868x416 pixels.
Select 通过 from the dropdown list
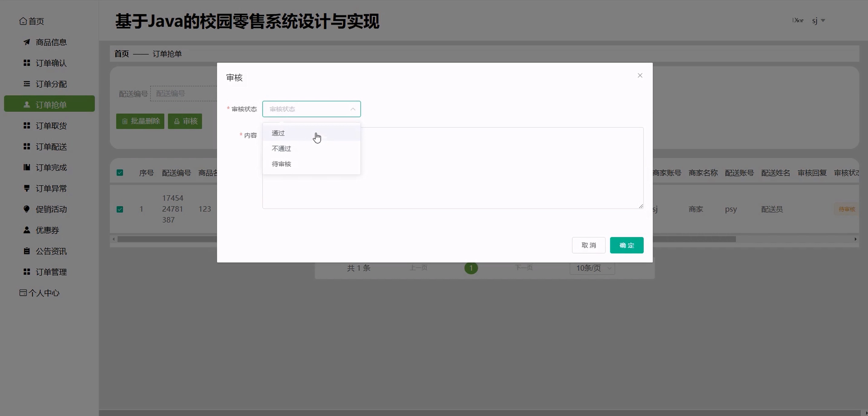tap(278, 133)
